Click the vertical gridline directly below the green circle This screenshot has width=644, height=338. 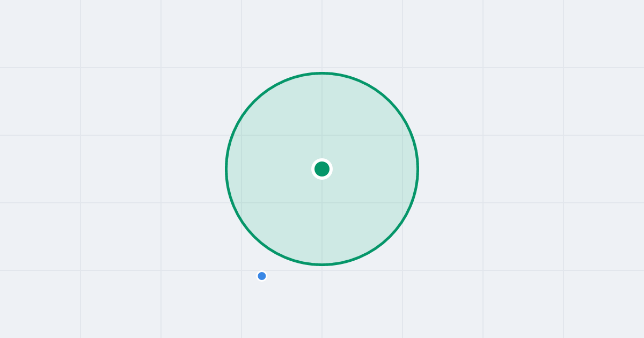click(322, 300)
